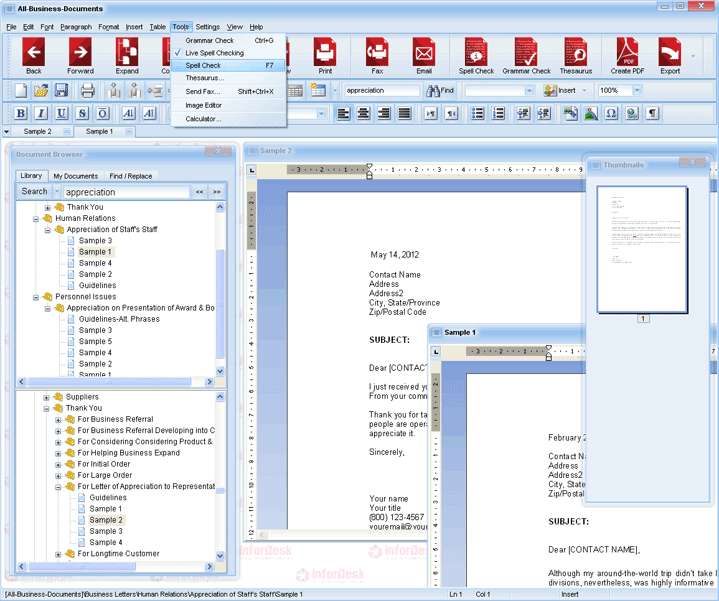
Task: Select Guidelines-Alt. Phrases in the tree
Action: pos(119,319)
